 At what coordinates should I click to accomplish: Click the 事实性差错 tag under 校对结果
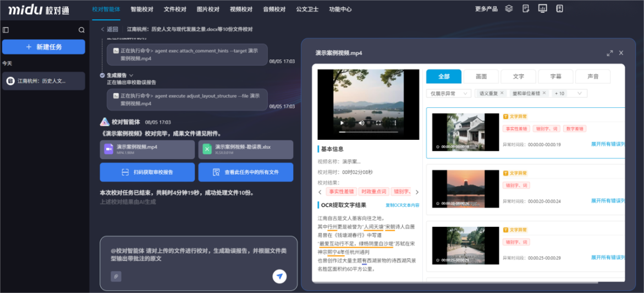(x=341, y=192)
